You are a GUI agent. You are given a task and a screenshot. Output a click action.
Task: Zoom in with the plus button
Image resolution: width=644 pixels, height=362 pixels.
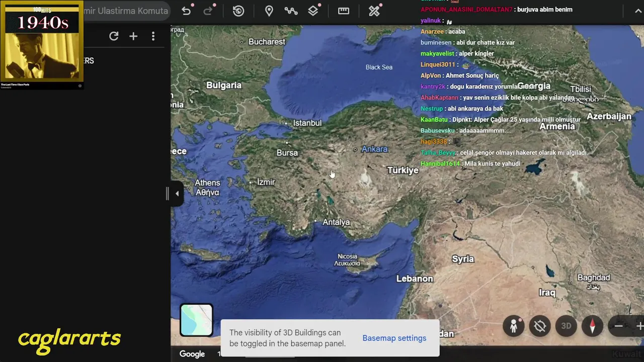pos(639,326)
